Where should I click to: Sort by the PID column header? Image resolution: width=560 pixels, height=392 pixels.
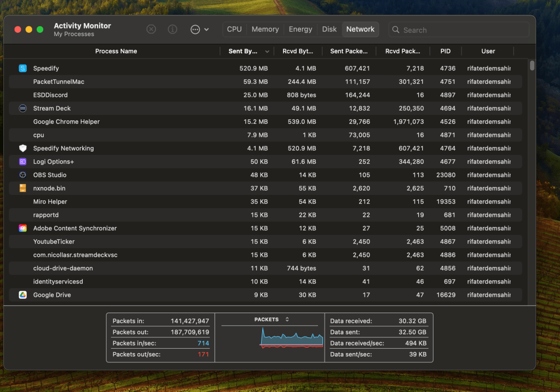[x=446, y=51]
